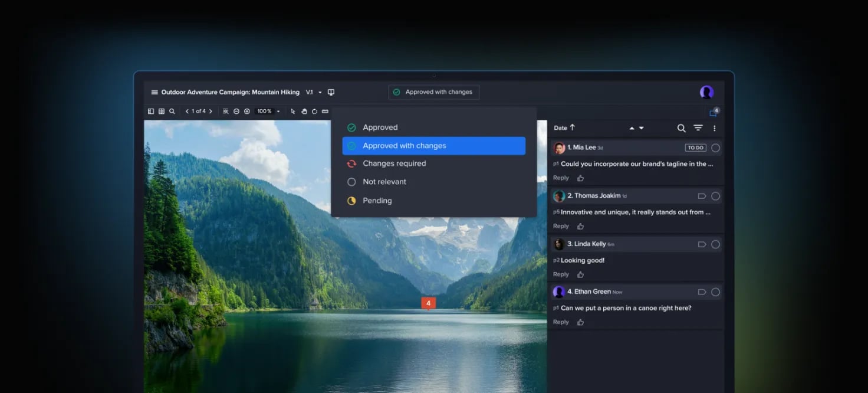Click the zoom out minus icon
868x393 pixels.
click(x=236, y=111)
